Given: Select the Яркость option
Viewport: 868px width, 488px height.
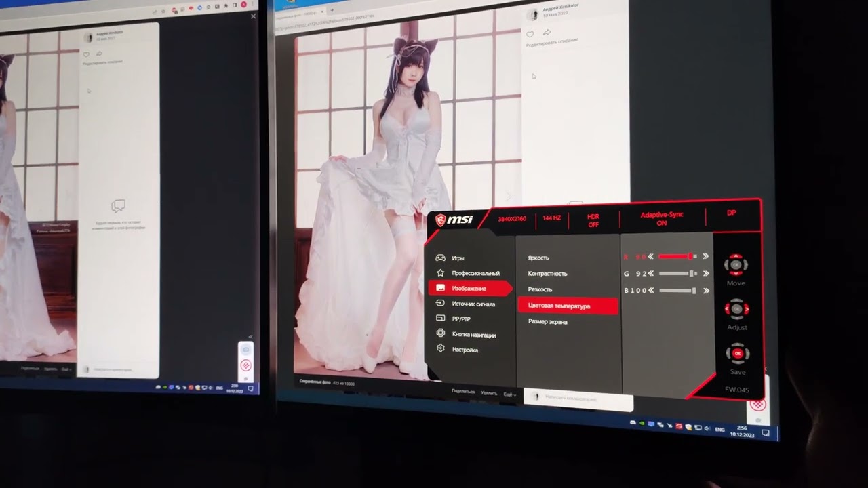Looking at the screenshot, I should (x=538, y=258).
